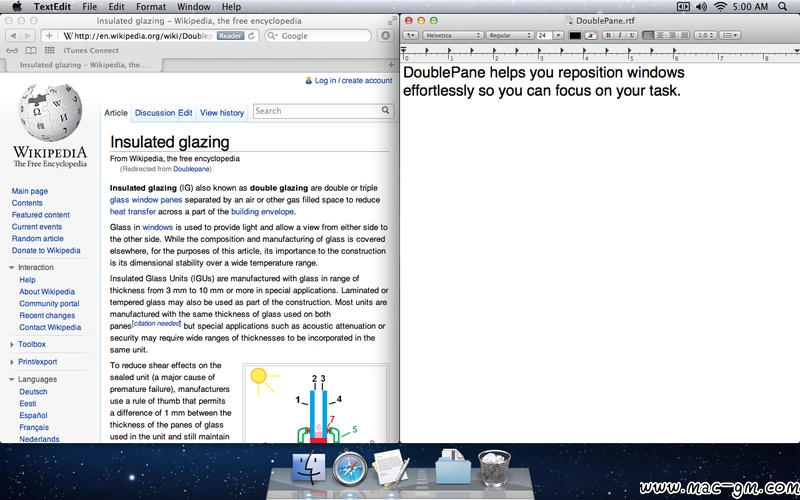Image resolution: width=800 pixels, height=500 pixels.
Task: Open the Format menu
Action: pyautogui.click(x=151, y=7)
